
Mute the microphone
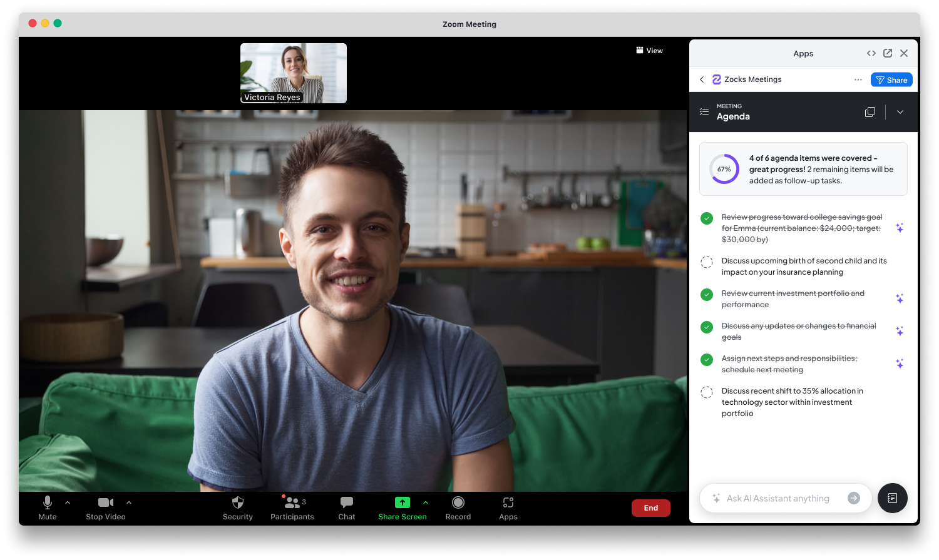pyautogui.click(x=48, y=503)
